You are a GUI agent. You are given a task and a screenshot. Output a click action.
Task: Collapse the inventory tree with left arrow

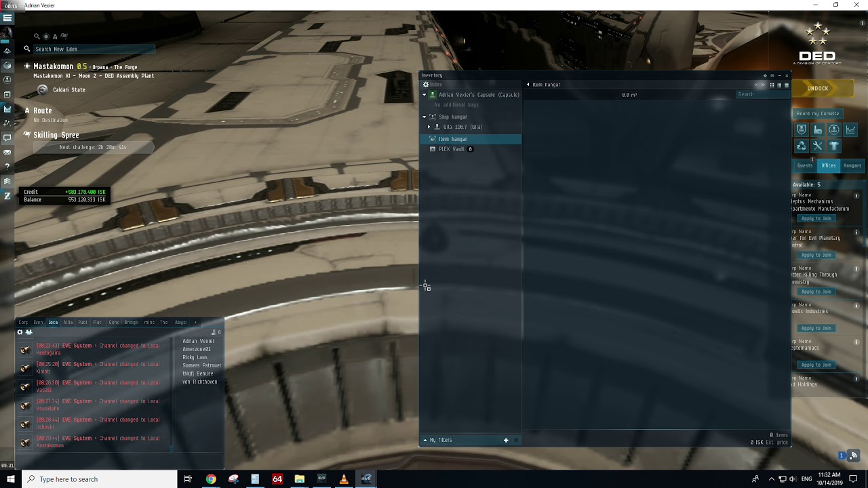(528, 85)
